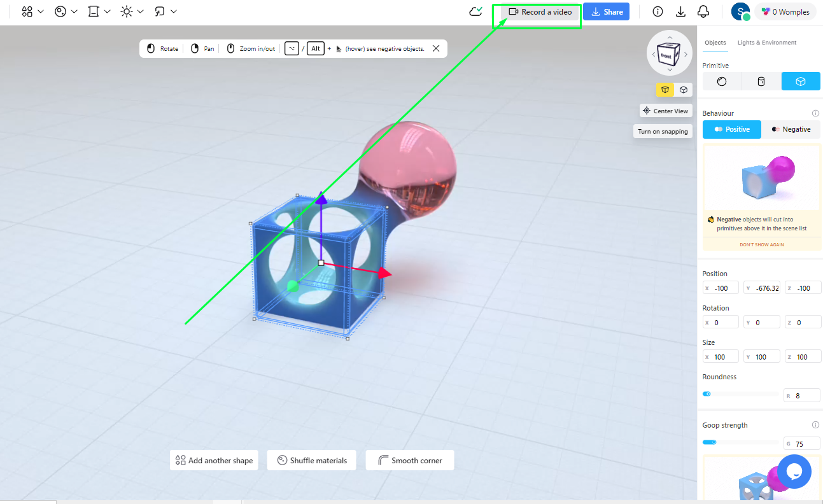This screenshot has height=504, width=823.
Task: Enable the yellow perspective cube view toggle
Action: (665, 90)
